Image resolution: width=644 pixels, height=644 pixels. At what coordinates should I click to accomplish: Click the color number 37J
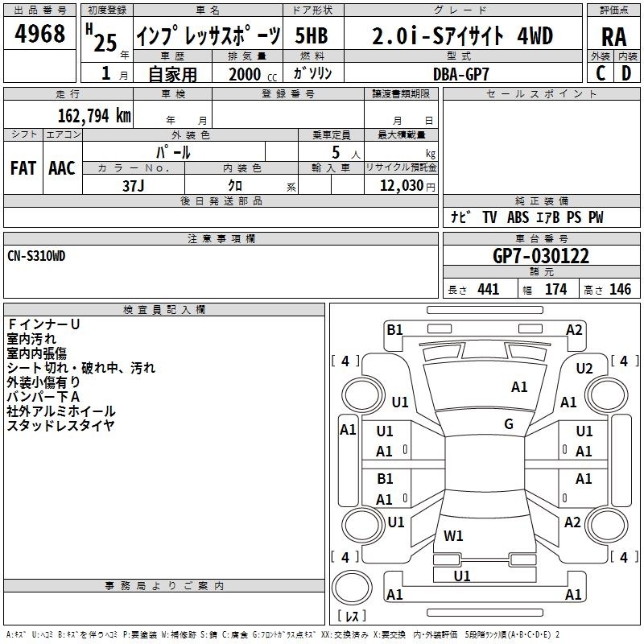[x=134, y=186]
